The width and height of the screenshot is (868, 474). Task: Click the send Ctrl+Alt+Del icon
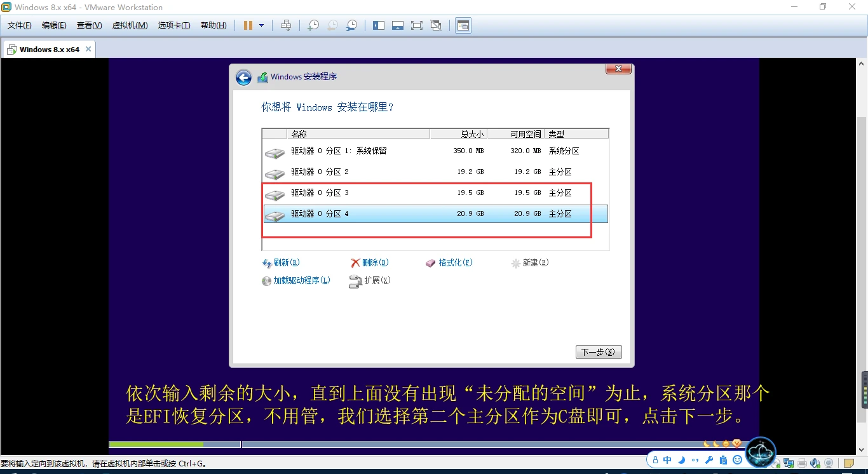click(x=286, y=25)
